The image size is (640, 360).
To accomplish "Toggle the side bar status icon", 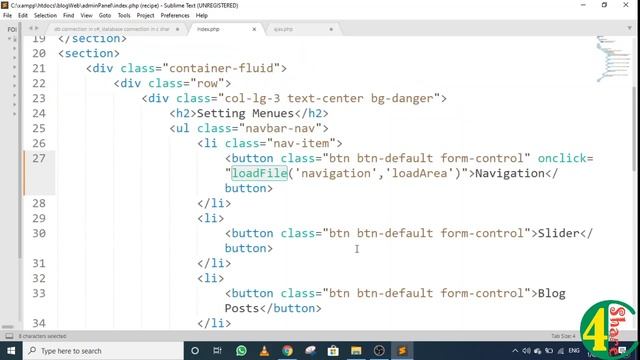I will click(9, 336).
